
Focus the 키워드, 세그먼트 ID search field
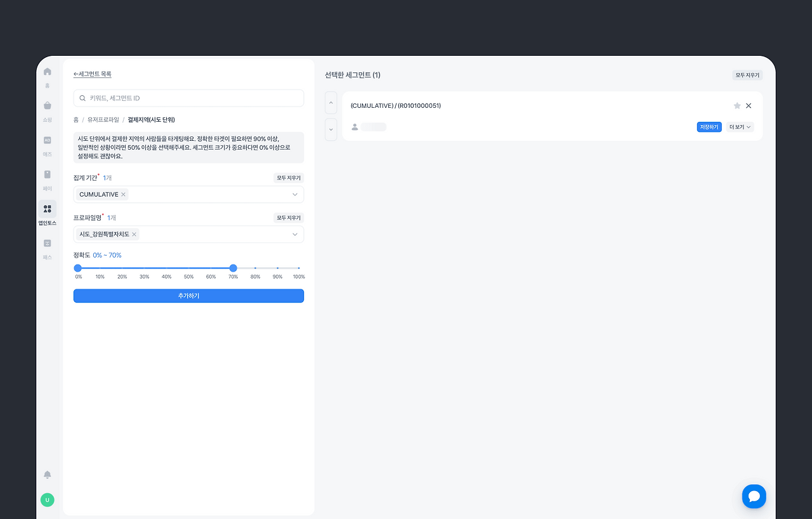(188, 98)
